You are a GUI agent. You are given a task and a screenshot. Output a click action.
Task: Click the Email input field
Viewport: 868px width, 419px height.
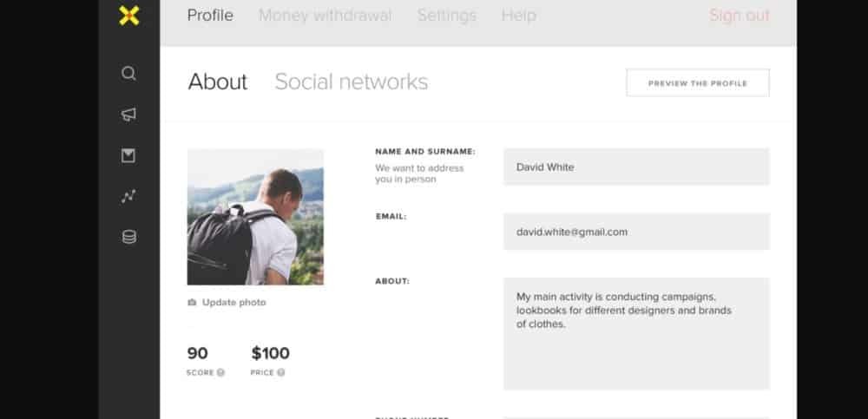click(635, 232)
